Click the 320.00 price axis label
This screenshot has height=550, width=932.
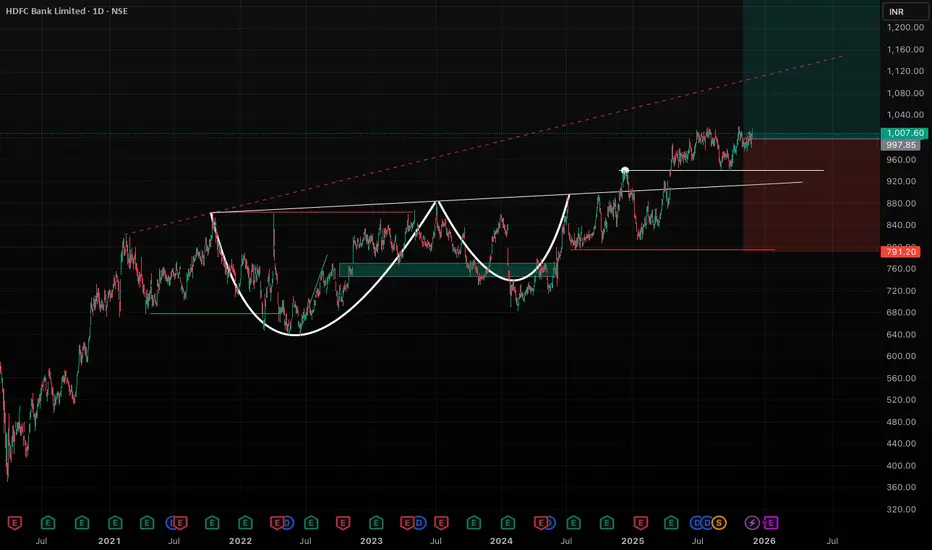pos(901,509)
